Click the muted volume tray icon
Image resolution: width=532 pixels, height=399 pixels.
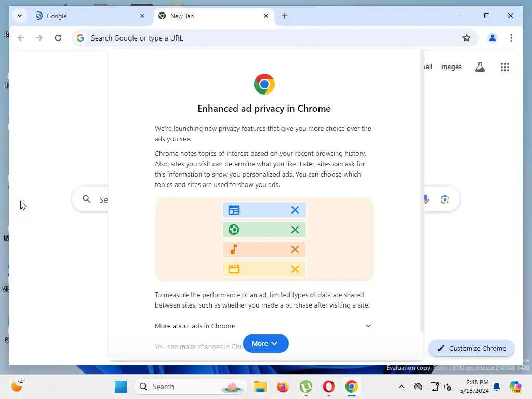448,387
